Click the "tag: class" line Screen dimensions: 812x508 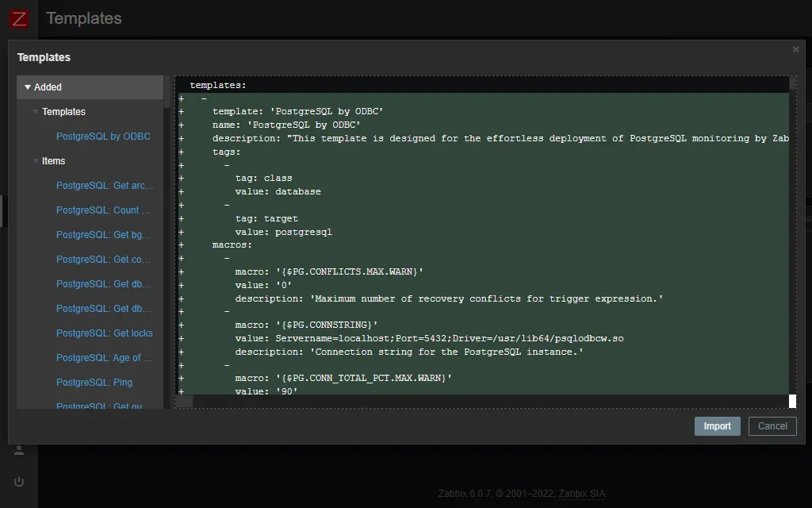263,179
